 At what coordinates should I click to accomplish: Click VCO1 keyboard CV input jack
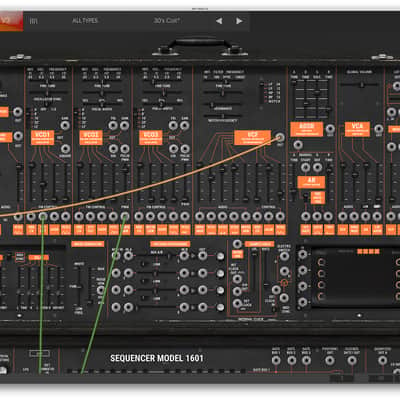[x=31, y=217]
